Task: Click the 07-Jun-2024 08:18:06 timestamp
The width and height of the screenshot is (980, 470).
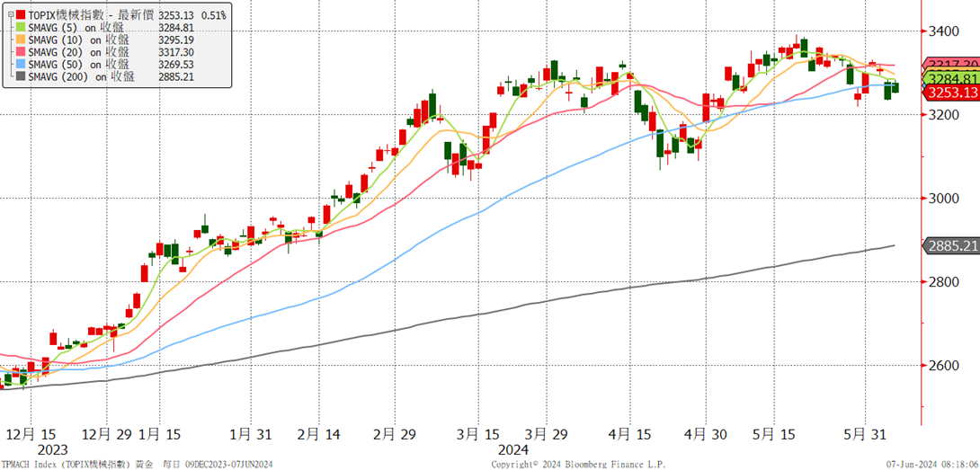Action: point(932,465)
